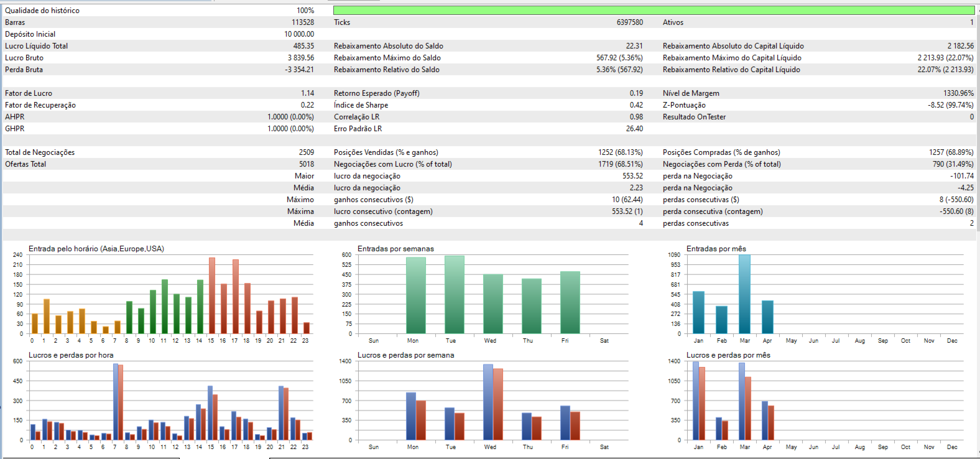Viewport: 980px width, 459px height.
Task: Select the Índice de Sharpe value 0.42
Action: (636, 105)
